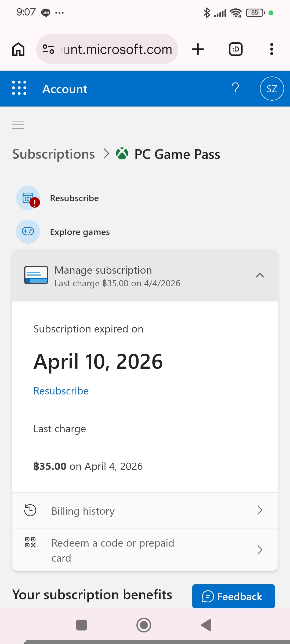Open Billing history row
Screen dimensions: 290x644
pos(145,511)
